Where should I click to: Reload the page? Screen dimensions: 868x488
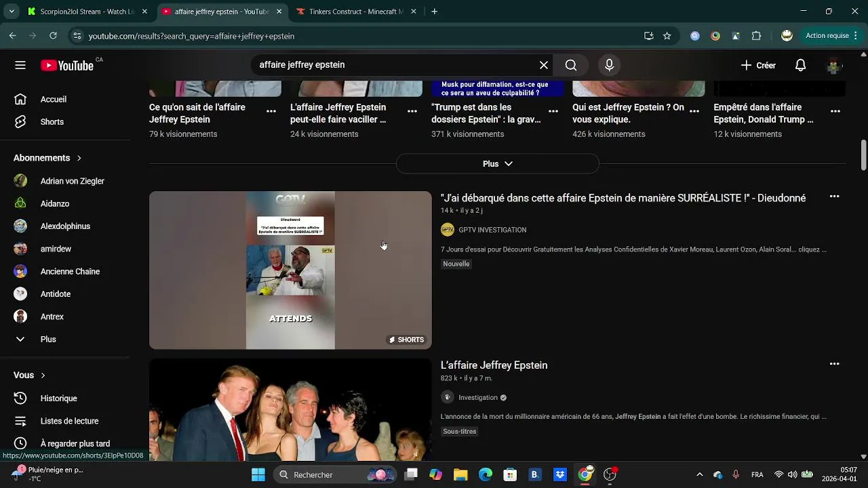53,36
